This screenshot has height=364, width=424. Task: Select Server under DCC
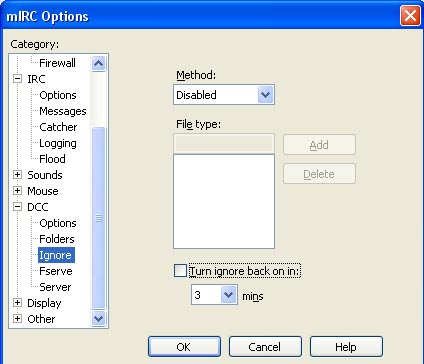coord(55,287)
